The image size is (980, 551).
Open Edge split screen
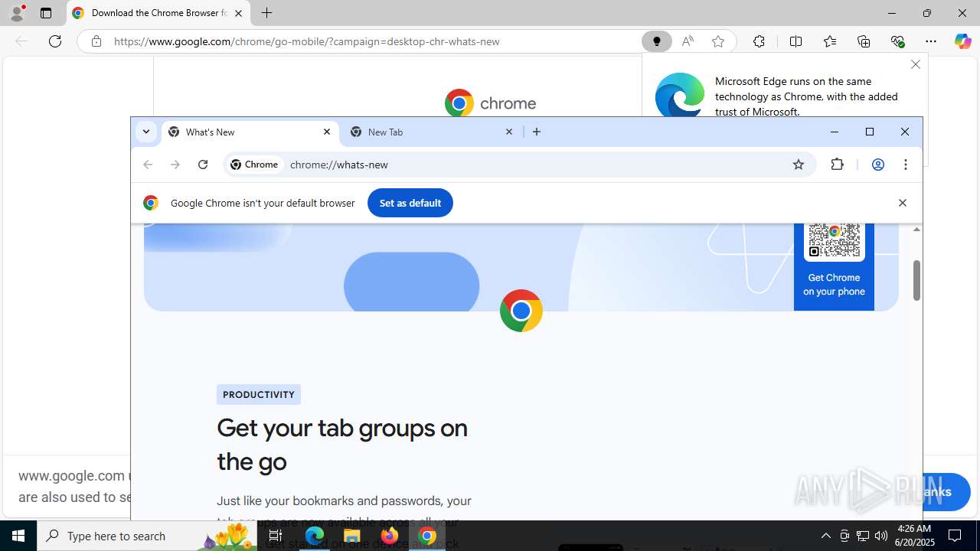pyautogui.click(x=795, y=41)
